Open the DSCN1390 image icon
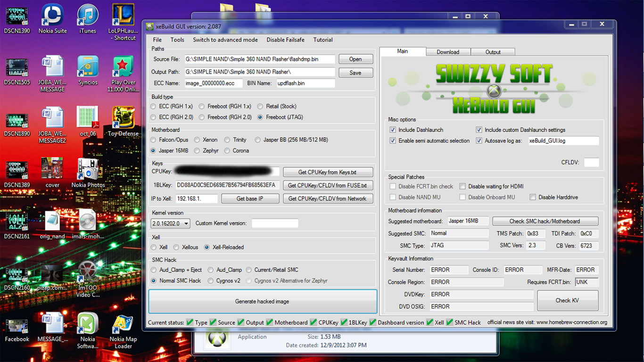 point(17,19)
